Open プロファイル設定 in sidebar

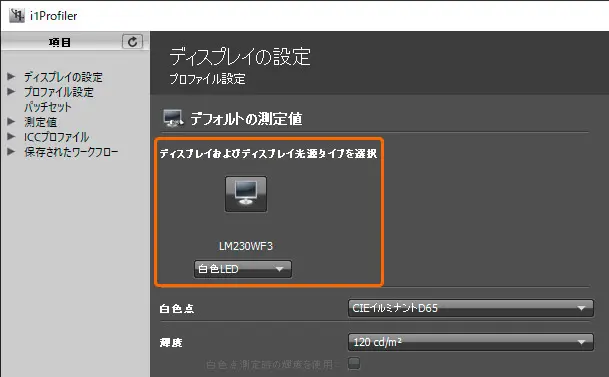tap(59, 92)
